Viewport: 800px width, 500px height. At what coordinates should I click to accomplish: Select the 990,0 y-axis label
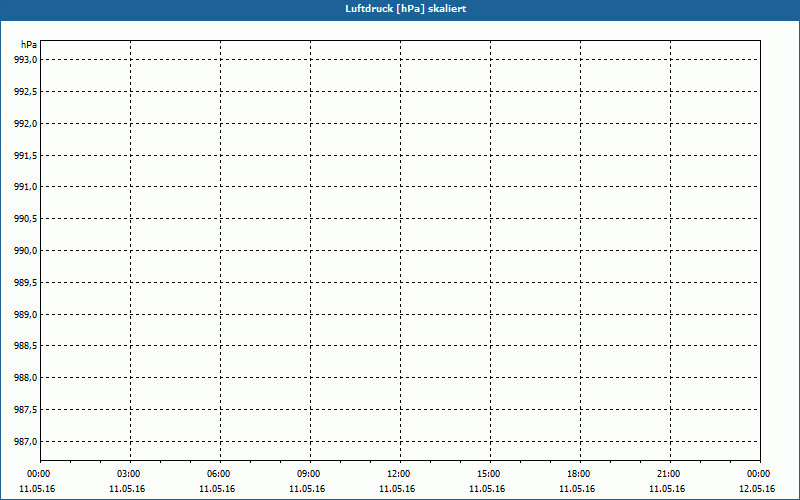click(x=26, y=251)
